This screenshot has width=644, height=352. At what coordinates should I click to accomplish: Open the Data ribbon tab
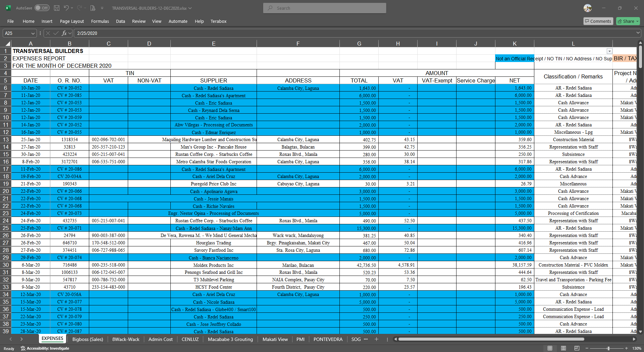pos(120,21)
